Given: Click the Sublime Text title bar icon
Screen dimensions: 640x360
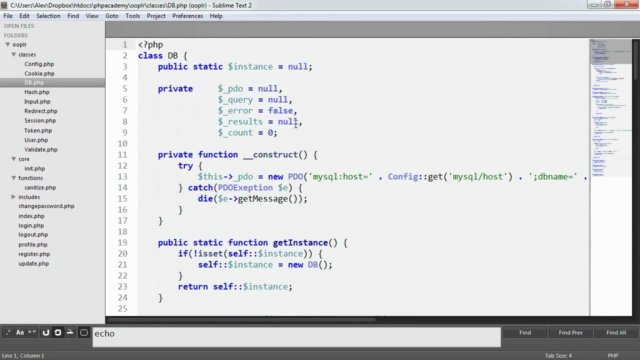Looking at the screenshot, I should pos(4,5).
